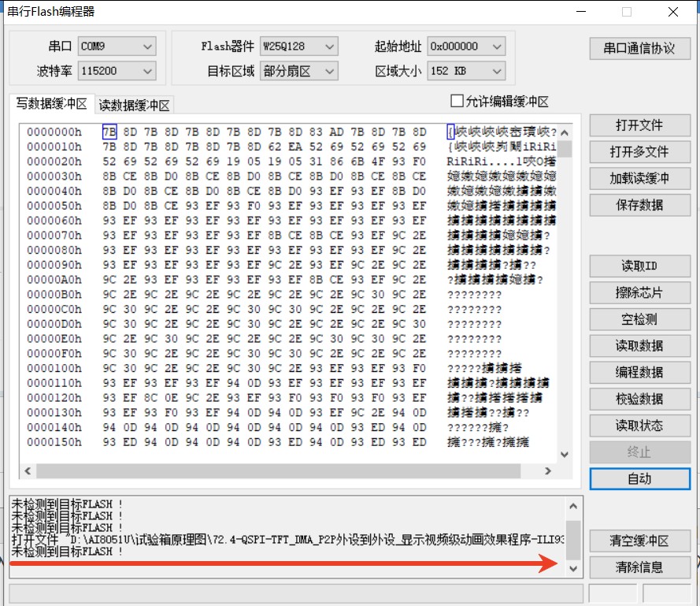Close the 串行Flash编程器 window

tap(672, 12)
